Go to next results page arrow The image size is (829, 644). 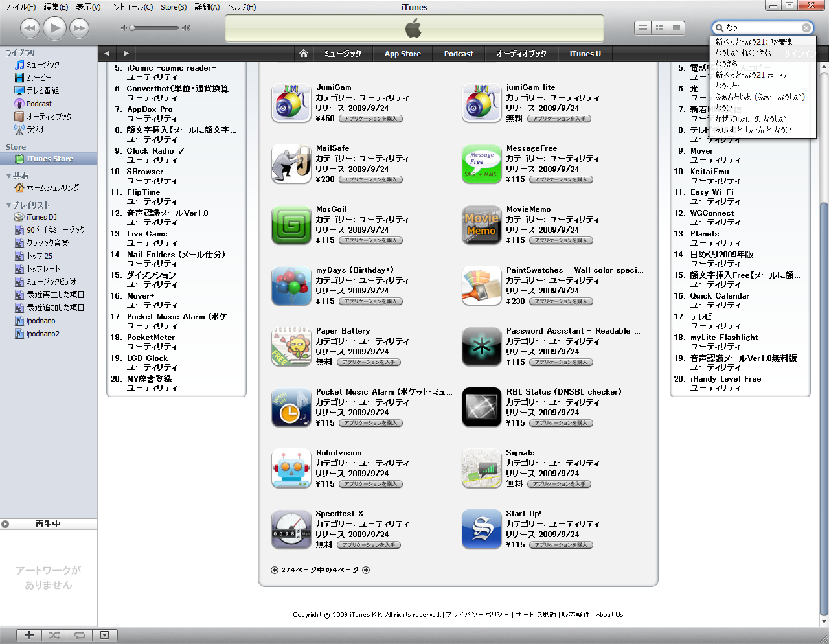coord(366,570)
